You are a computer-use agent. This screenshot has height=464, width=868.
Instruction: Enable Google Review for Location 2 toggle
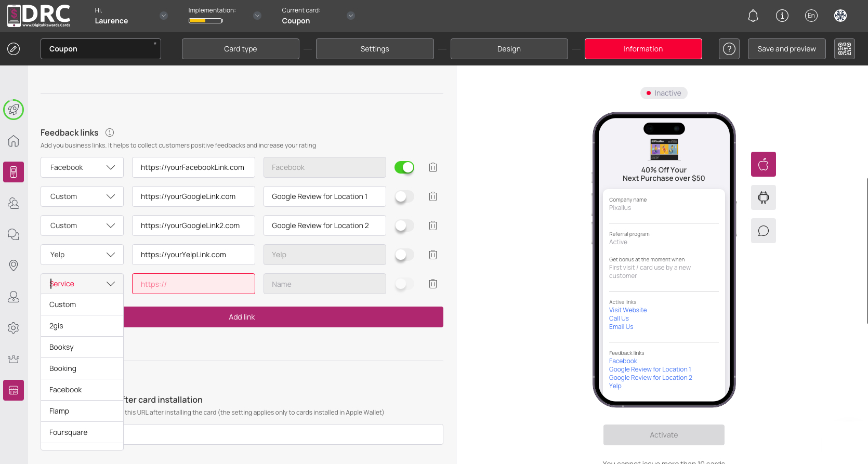point(404,226)
